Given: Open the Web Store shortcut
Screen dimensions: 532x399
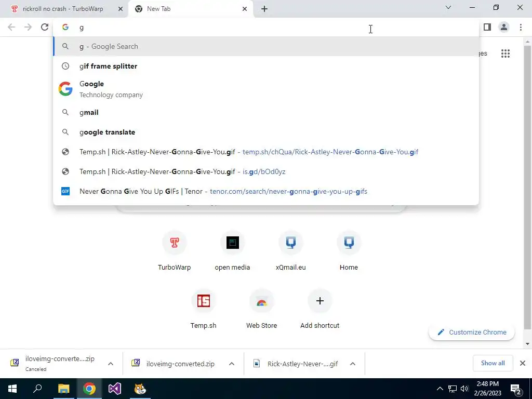Looking at the screenshot, I should click(x=262, y=309).
